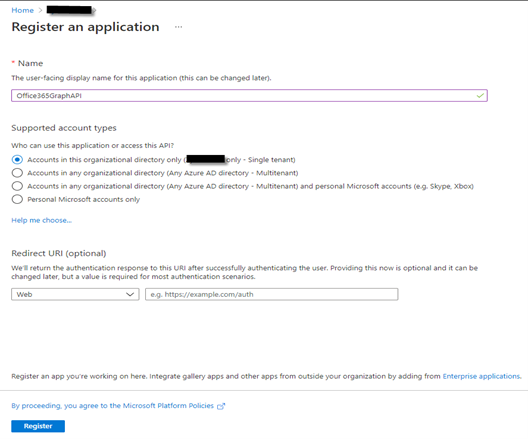Open the Enterprise applications link
The image size is (528, 439).
[482, 376]
